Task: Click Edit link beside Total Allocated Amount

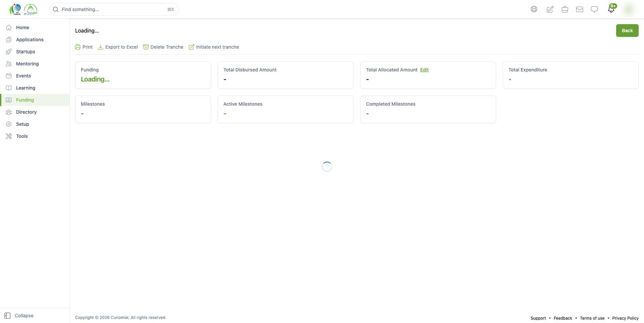Action: (424, 70)
